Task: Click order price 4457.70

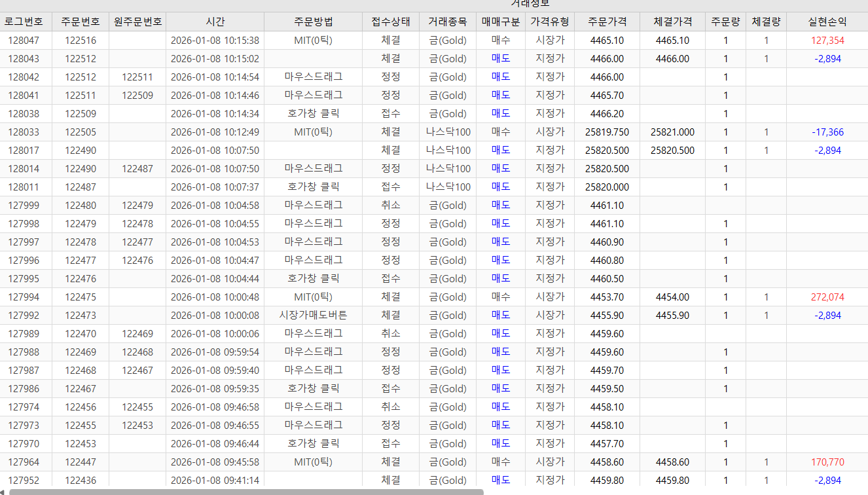Action: click(x=607, y=443)
